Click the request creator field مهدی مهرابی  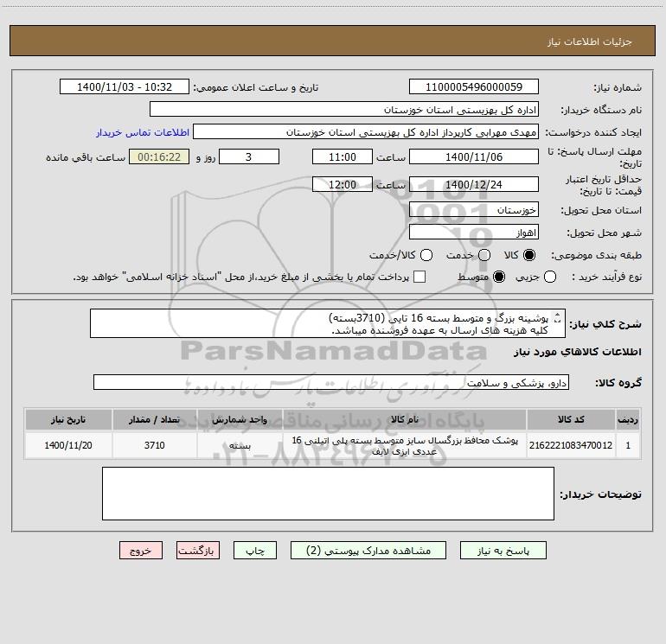[x=366, y=131]
